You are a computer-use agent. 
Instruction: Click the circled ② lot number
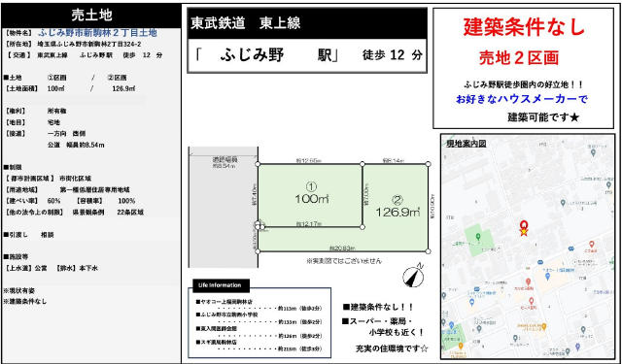pyautogui.click(x=397, y=200)
